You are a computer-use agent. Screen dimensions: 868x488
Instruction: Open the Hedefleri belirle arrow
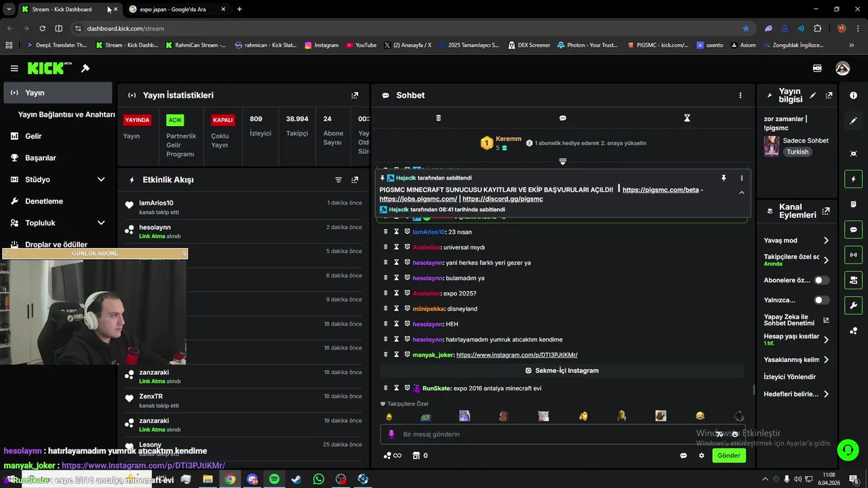click(826, 394)
